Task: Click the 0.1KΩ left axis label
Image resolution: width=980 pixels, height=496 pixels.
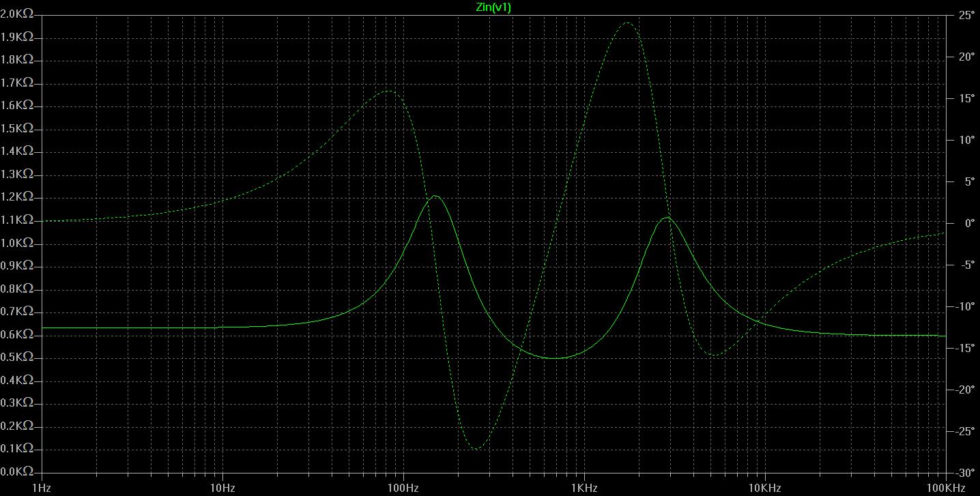Action: [x=17, y=449]
